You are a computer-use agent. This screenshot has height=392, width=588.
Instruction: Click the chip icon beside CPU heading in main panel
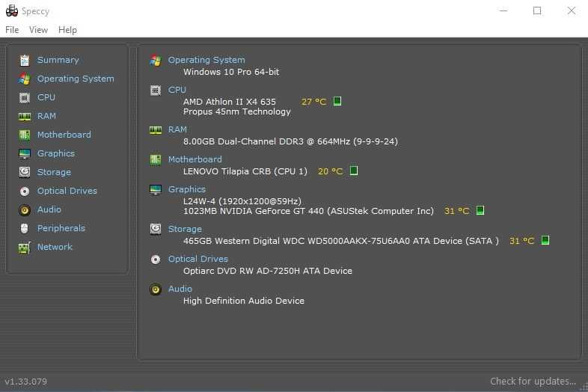(156, 90)
